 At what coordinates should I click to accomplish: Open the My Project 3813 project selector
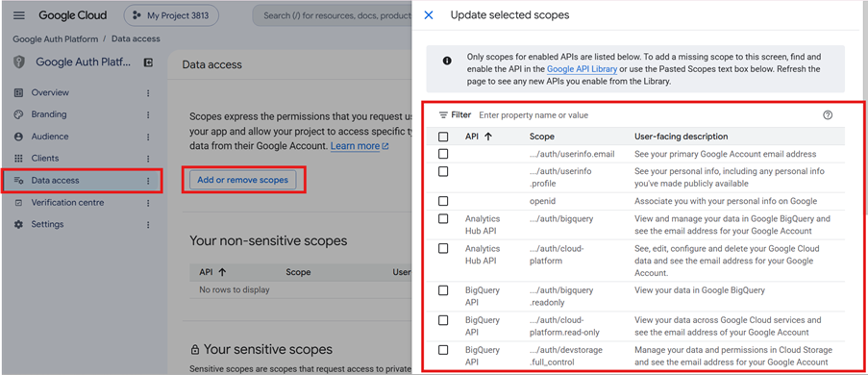tap(171, 15)
